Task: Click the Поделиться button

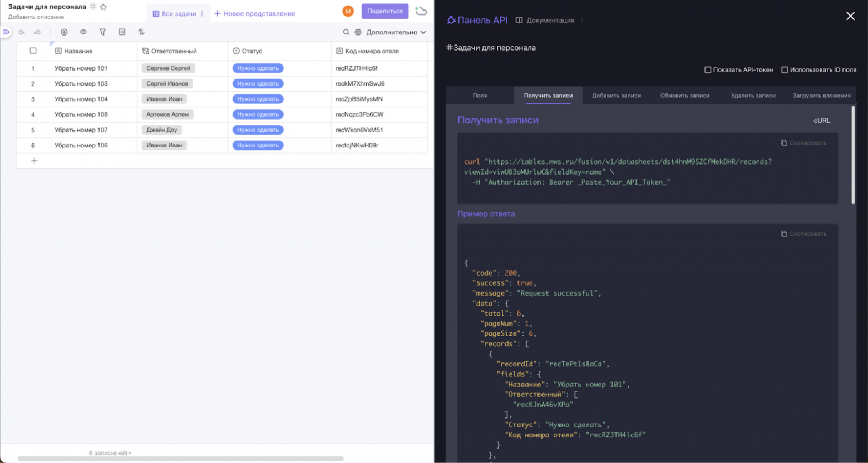Action: [383, 11]
